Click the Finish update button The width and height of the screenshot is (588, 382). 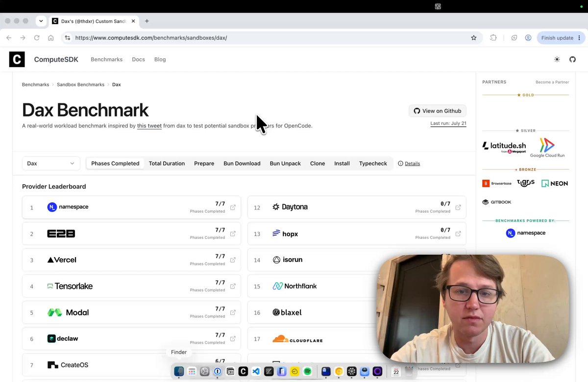(x=562, y=38)
